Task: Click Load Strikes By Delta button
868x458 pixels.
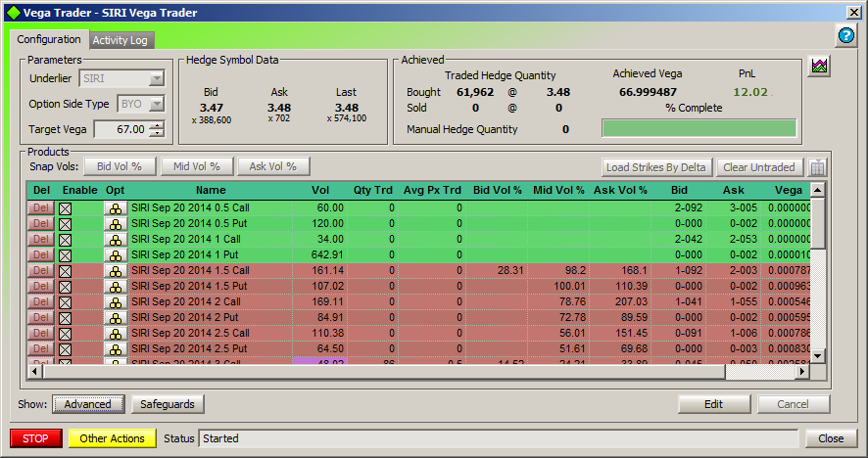Action: coord(656,167)
